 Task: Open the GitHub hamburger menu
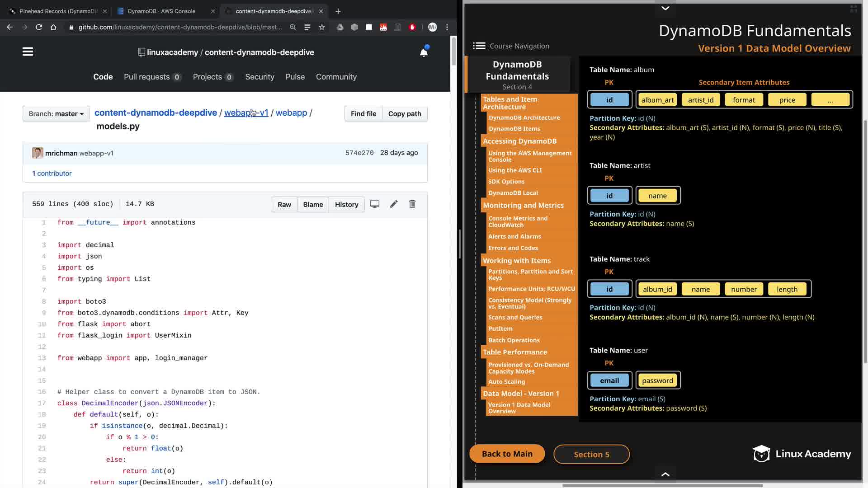coord(28,52)
